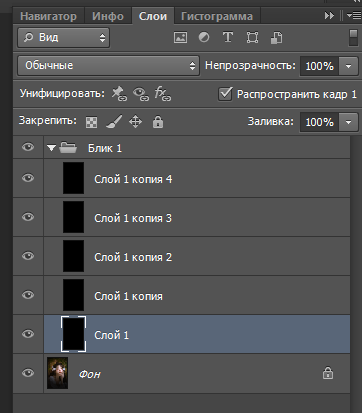Lock transparent pixels checkerboard icon
Screen dimensions: 362x413
91,122
